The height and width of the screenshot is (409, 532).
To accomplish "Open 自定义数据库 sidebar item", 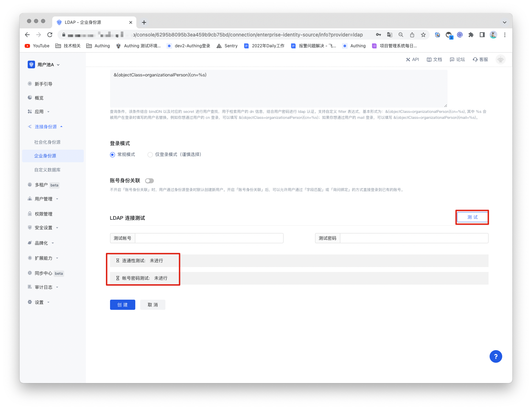I will pyautogui.click(x=47, y=170).
